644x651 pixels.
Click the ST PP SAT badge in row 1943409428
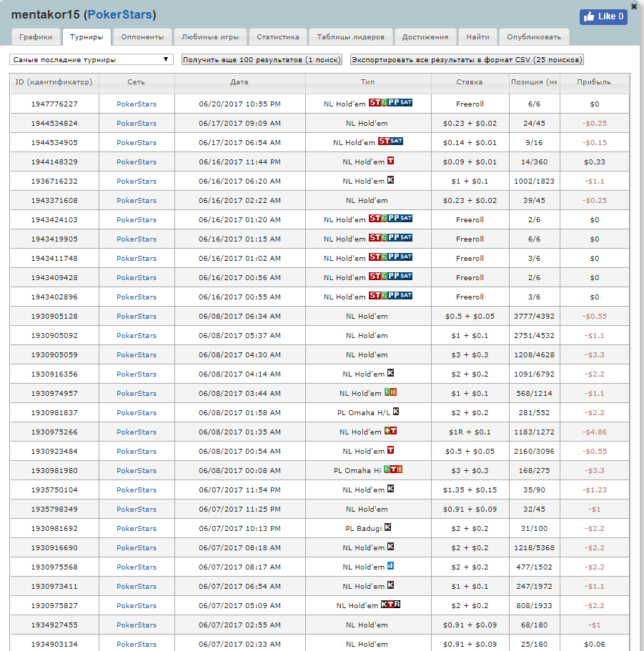coord(390,276)
